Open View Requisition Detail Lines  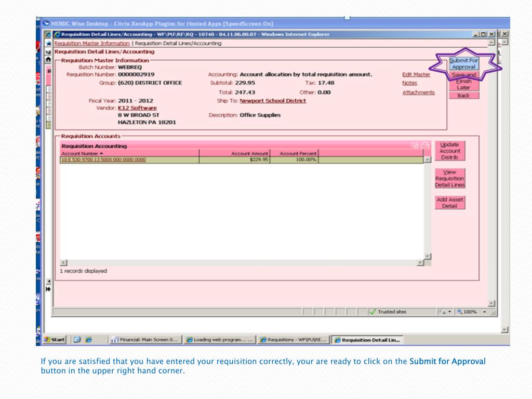click(450, 178)
